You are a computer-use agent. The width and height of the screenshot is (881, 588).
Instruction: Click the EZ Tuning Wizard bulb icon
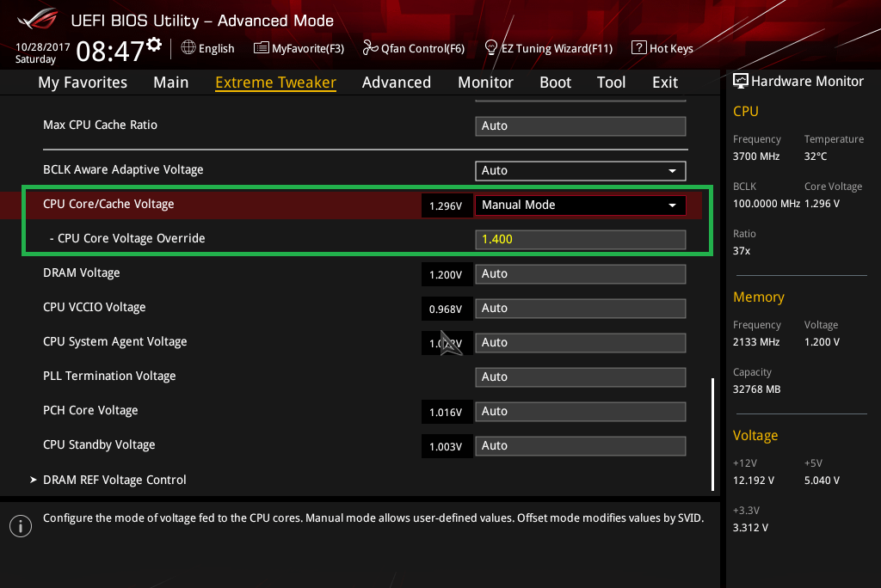click(x=490, y=48)
